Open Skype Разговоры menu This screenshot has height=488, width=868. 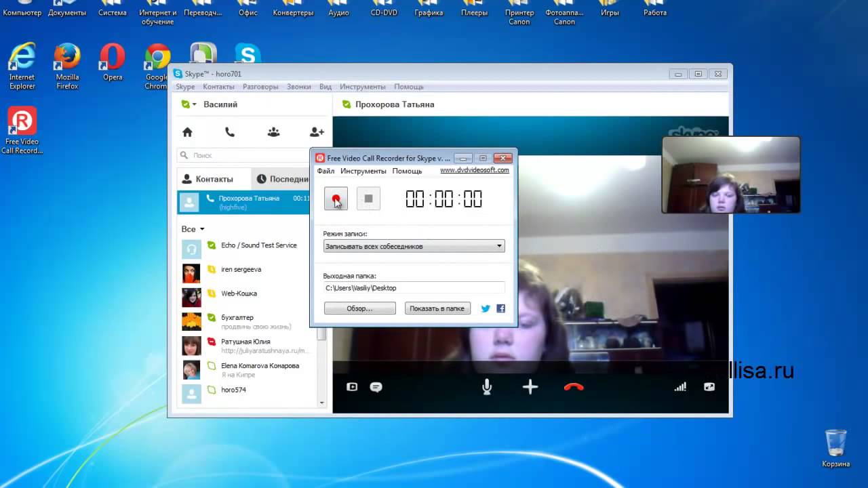click(x=260, y=87)
